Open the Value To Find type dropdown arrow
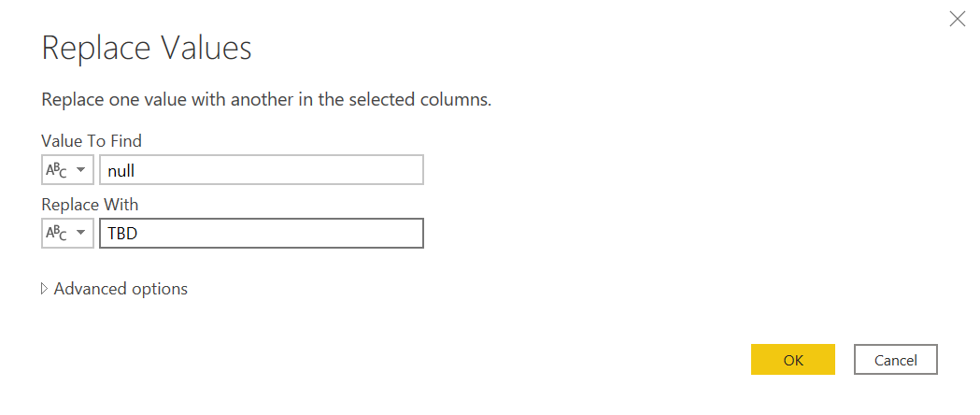980x415 pixels. click(x=80, y=170)
